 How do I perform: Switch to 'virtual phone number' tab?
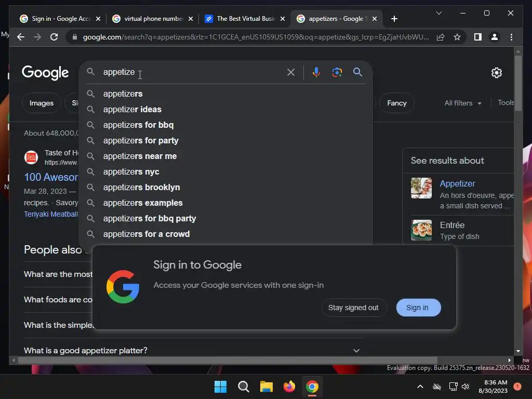coord(153,19)
